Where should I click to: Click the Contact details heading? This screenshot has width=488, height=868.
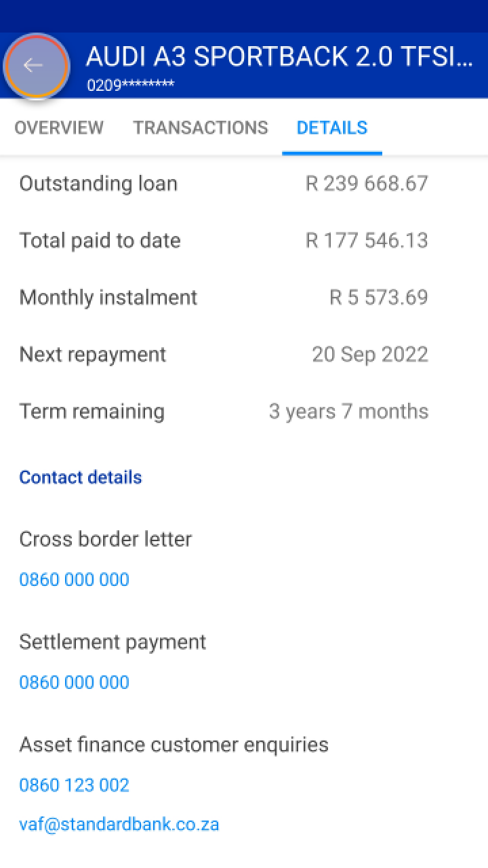(x=81, y=477)
